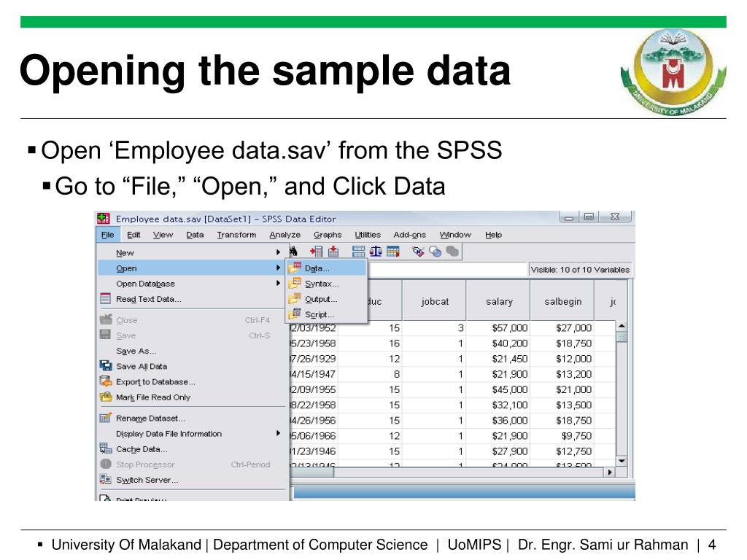Viewport: 747px width, 560px height.
Task: Open the Edit menu
Action: pyautogui.click(x=133, y=235)
